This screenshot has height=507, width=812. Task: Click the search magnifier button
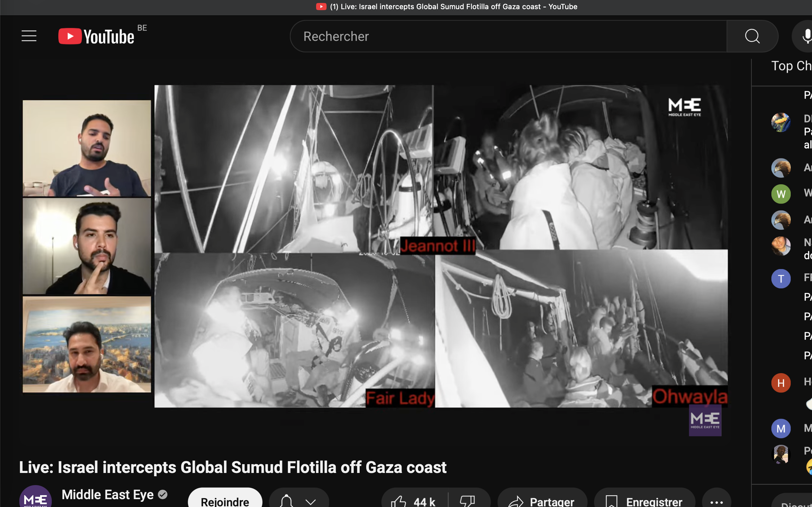[x=752, y=36]
